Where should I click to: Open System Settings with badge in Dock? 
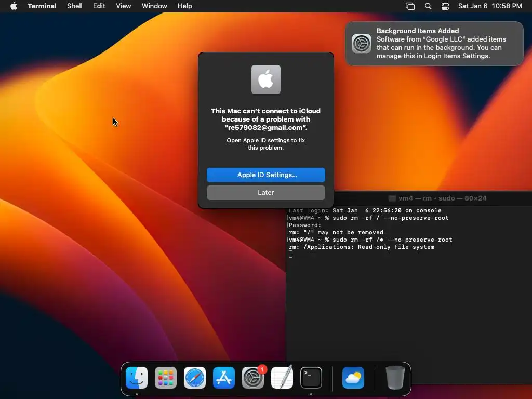(x=253, y=377)
